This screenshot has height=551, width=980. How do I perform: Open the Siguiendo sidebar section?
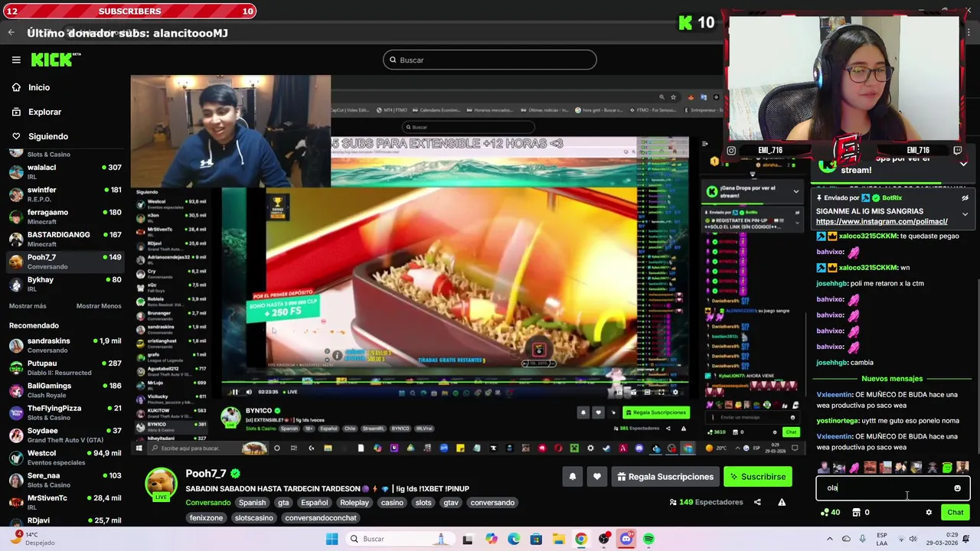tap(40, 136)
